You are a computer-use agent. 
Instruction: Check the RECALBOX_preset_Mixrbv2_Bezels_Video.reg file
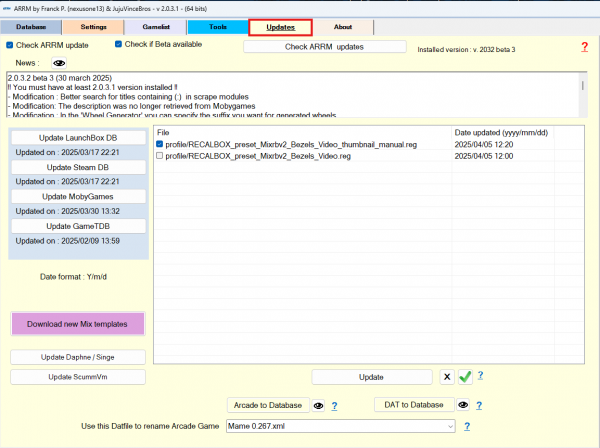click(x=160, y=155)
